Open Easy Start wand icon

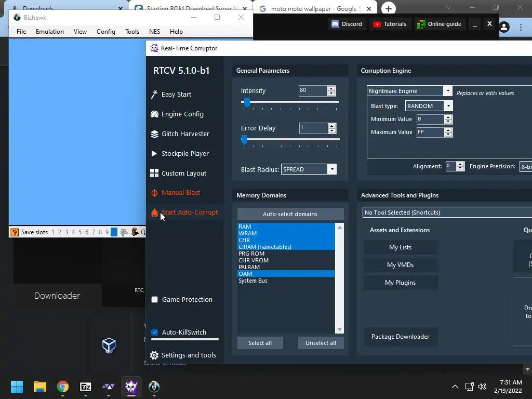coord(154,95)
